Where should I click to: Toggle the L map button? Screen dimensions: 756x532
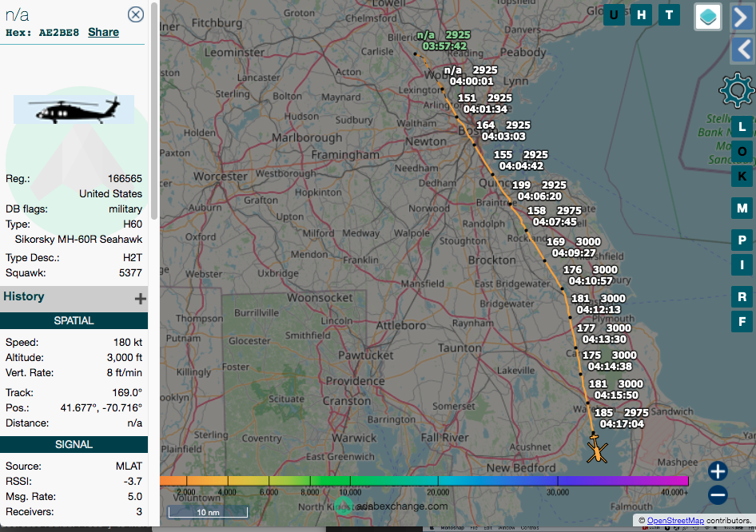pyautogui.click(x=742, y=127)
